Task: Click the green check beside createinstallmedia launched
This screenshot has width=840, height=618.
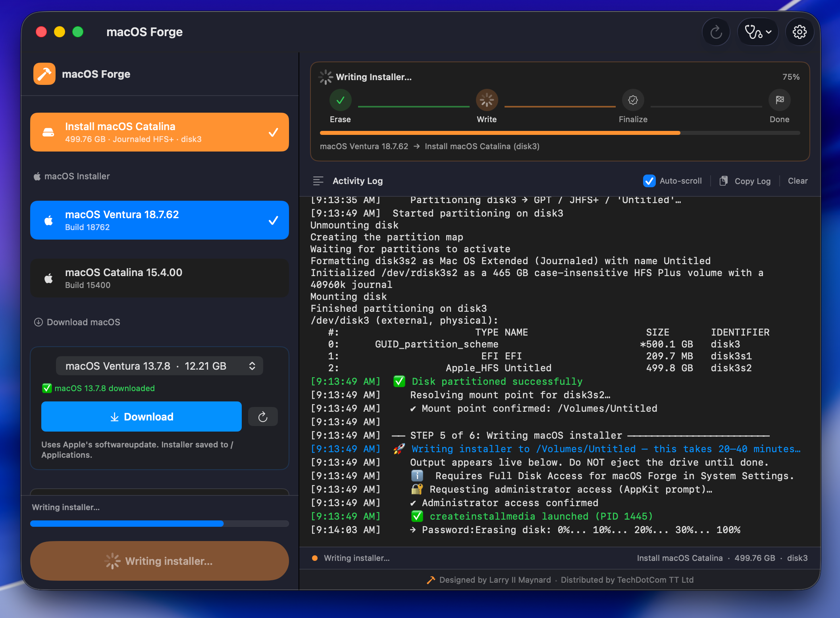Action: pos(417,516)
